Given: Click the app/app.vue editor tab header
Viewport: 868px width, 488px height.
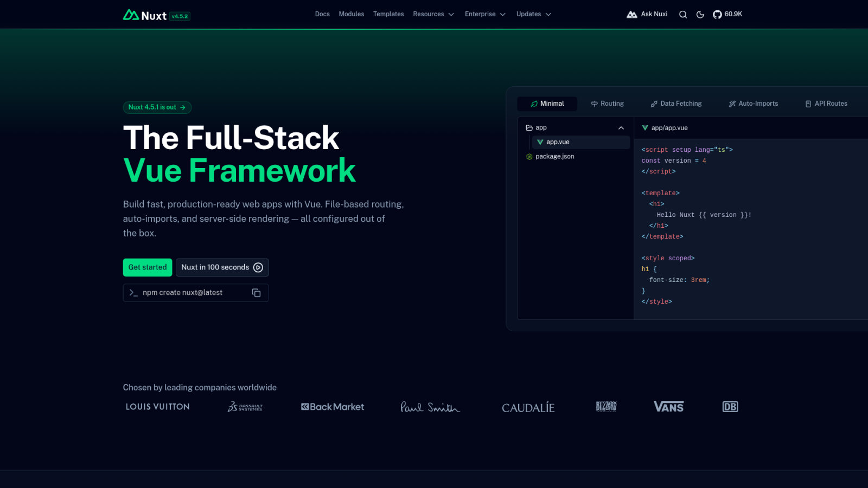Looking at the screenshot, I should (665, 128).
